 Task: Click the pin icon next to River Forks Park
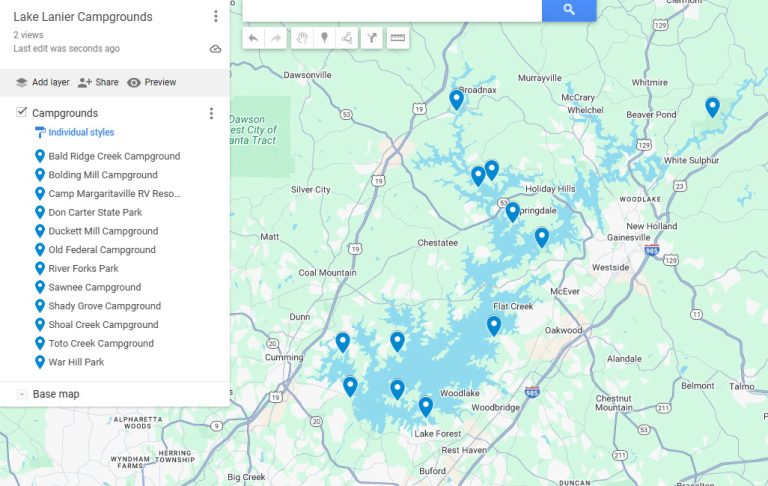(x=40, y=268)
